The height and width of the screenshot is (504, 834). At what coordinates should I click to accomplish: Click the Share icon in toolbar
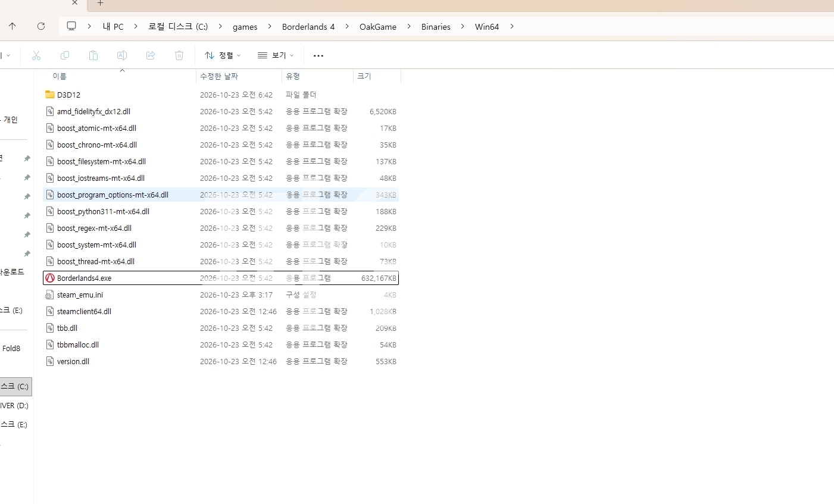point(151,55)
